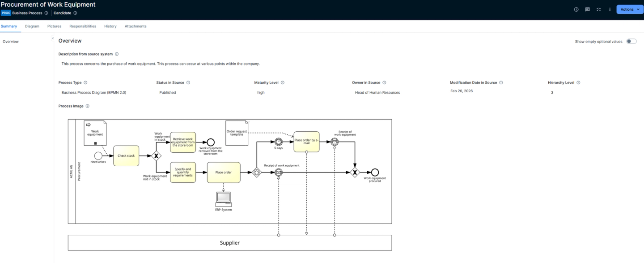Click the 'high' maturity level value

(x=261, y=93)
